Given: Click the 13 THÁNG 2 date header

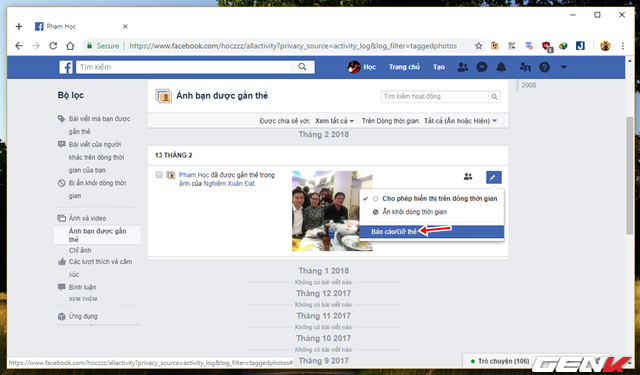Looking at the screenshot, I should [173, 155].
